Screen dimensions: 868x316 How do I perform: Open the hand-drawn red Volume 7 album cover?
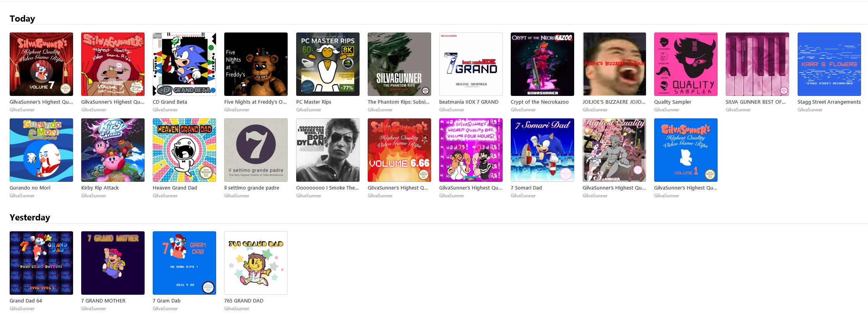[x=113, y=64]
